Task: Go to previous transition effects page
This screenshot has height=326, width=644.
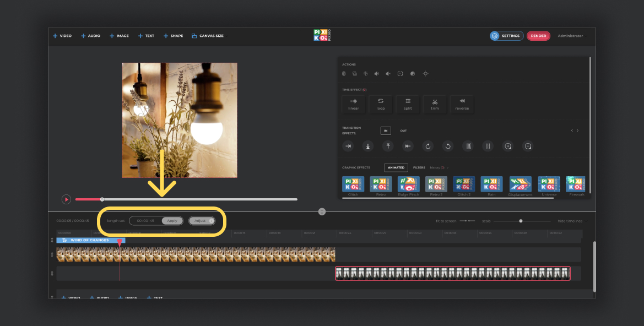Action: [572, 131]
